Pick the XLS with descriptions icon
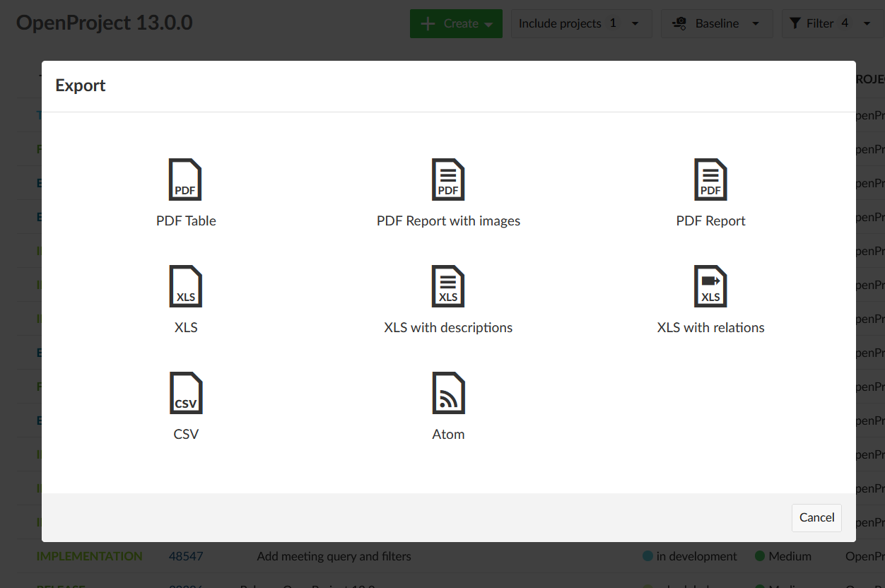885x588 pixels. click(x=448, y=286)
